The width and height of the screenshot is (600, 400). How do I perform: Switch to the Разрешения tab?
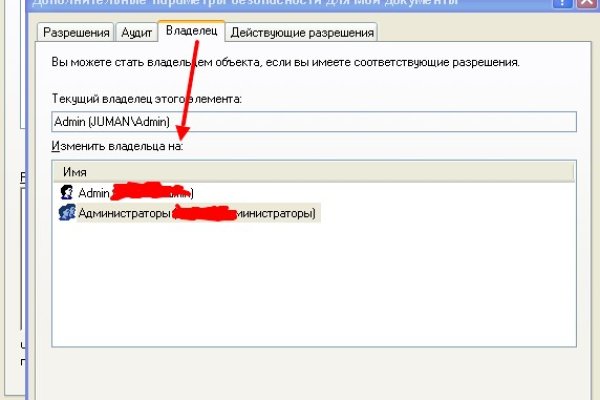point(76,33)
